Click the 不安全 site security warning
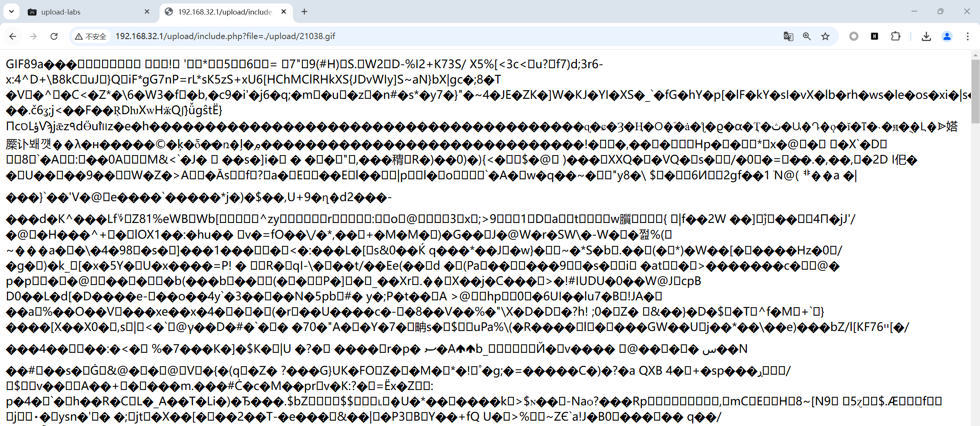 click(x=91, y=36)
